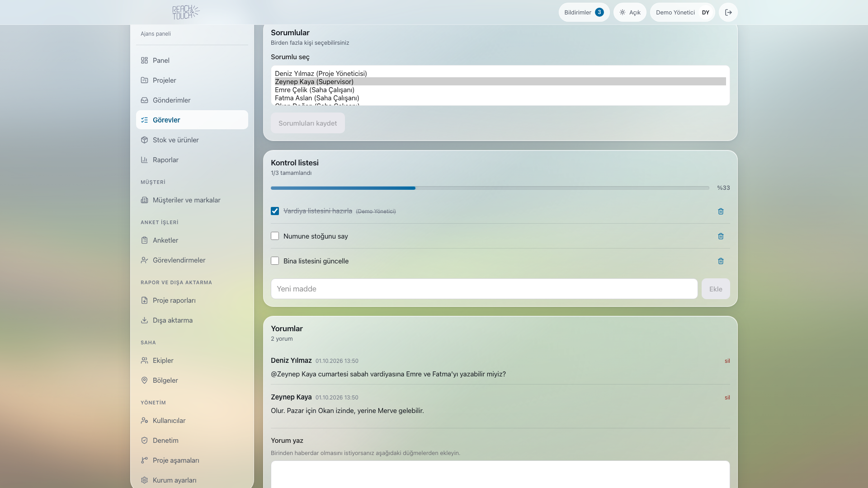Viewport: 868px width, 488px height.
Task: Toggle the Açık light theme switch
Action: [x=630, y=12]
